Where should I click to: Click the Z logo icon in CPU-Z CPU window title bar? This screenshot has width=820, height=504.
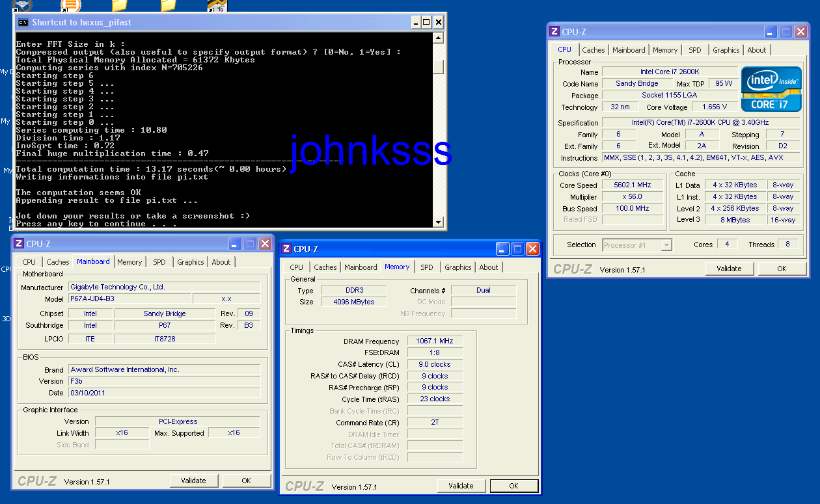554,31
